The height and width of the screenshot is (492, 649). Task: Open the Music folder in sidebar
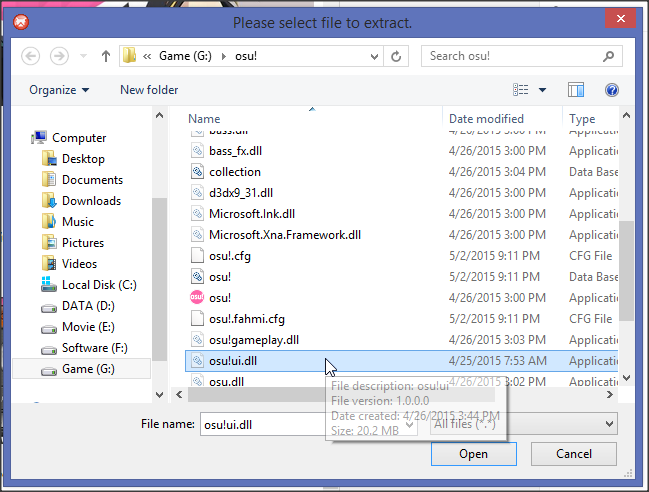point(78,222)
